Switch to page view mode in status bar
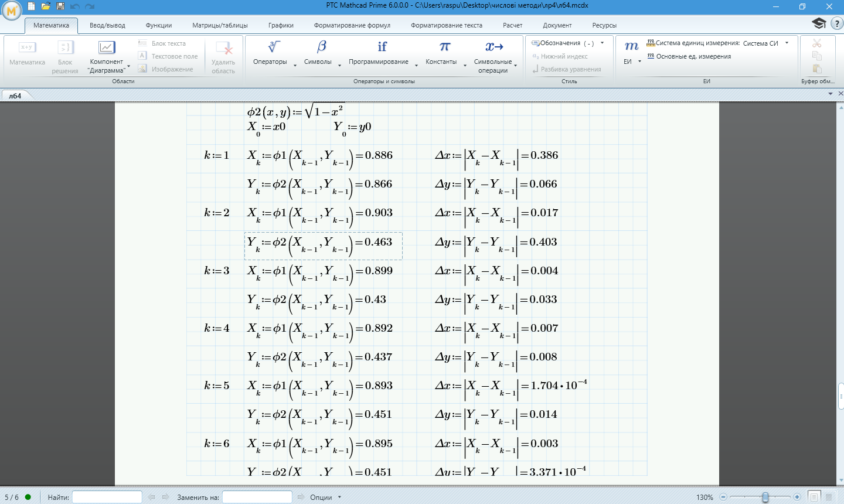 (814, 497)
